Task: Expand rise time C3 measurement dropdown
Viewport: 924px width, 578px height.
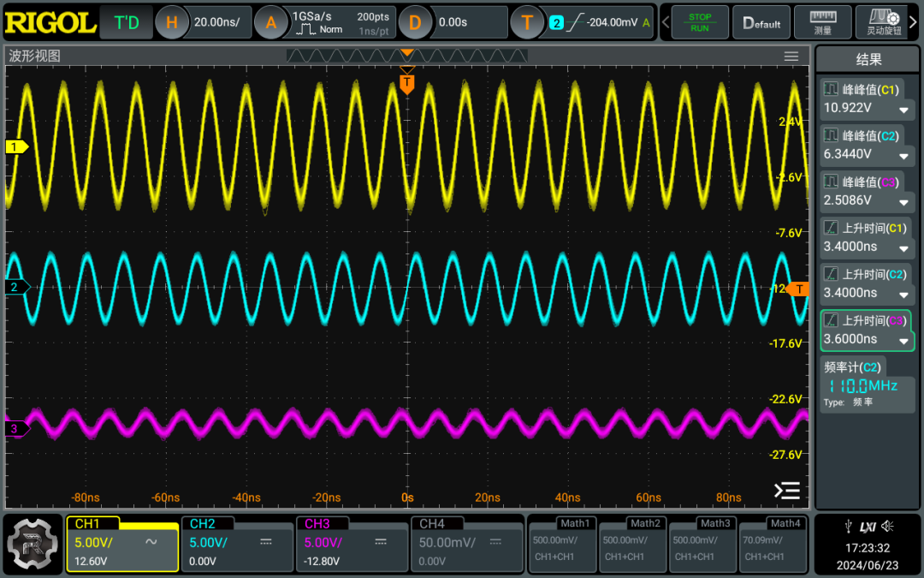Action: [903, 342]
